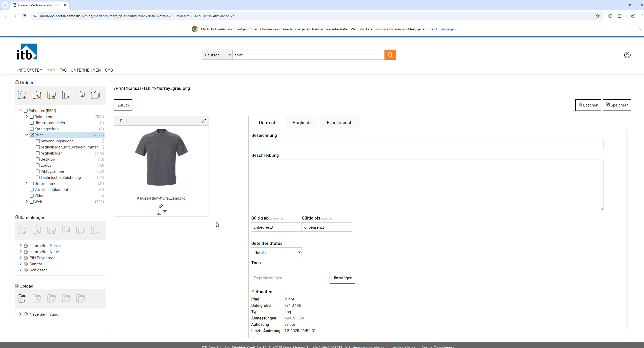Click the Speichern button
This screenshot has width=644, height=348.
point(617,105)
